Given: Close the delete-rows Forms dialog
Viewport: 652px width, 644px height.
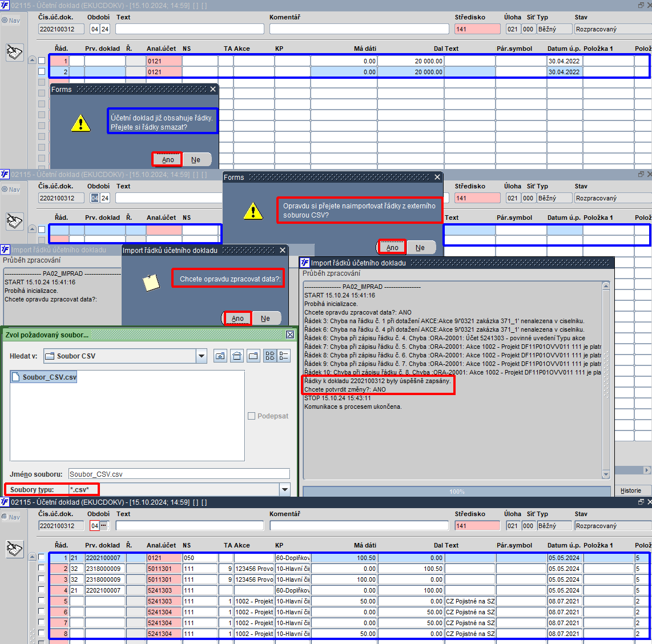Looking at the screenshot, I should (213, 89).
